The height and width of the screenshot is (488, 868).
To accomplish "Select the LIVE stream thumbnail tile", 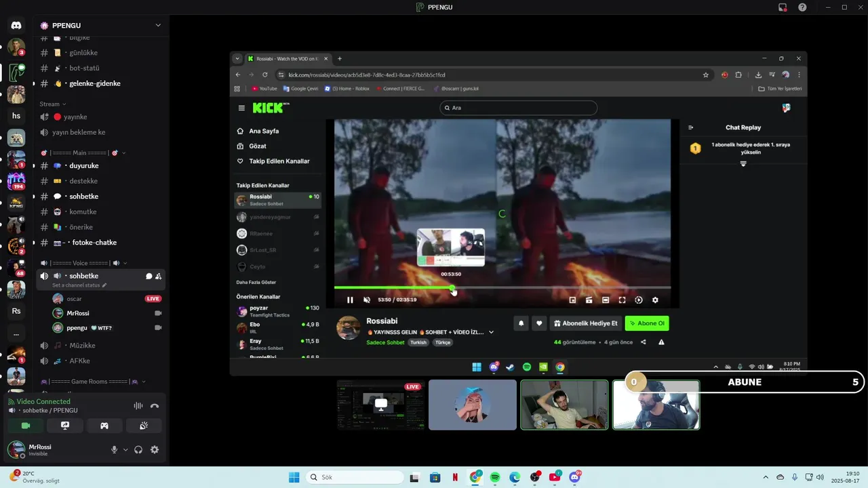I will [380, 405].
